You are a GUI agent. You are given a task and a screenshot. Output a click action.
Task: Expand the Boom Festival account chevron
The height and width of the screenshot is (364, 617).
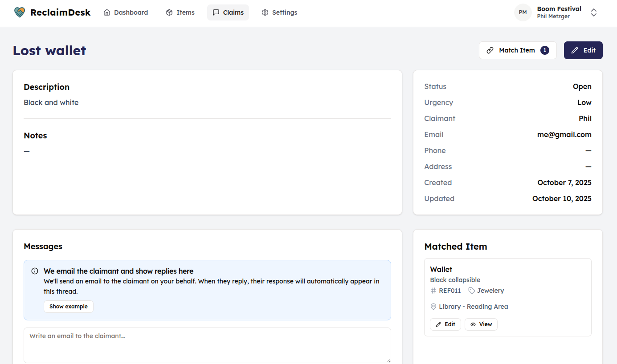pos(594,12)
